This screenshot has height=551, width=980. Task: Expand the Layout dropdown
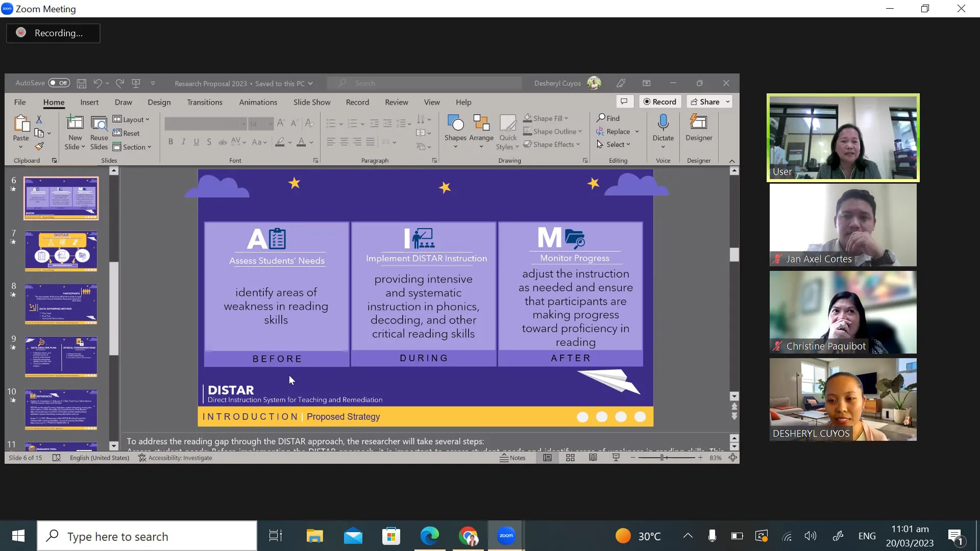coord(131,119)
